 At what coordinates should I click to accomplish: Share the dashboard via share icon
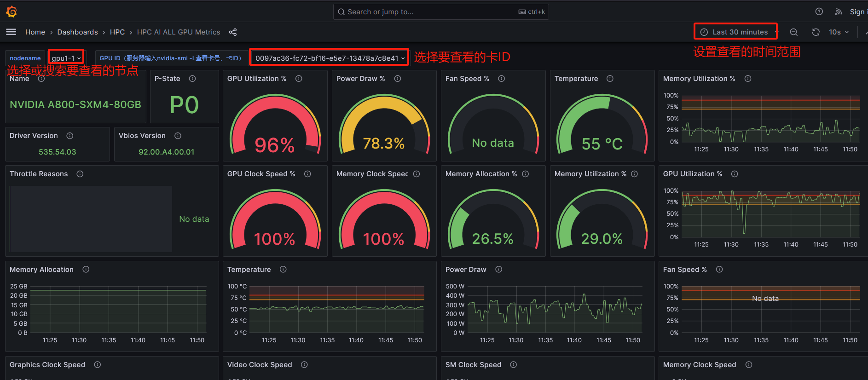coord(233,32)
